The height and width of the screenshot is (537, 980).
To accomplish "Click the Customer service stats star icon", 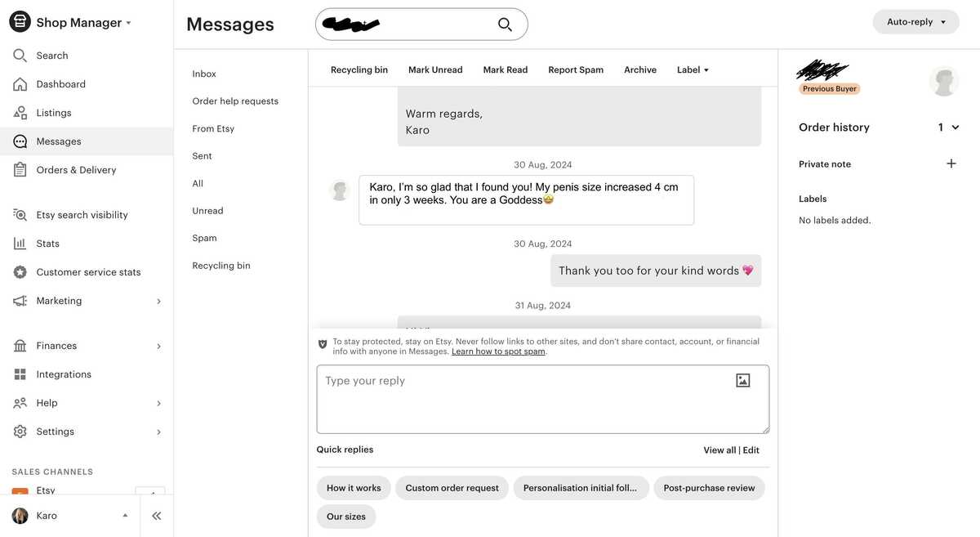I will tap(20, 272).
